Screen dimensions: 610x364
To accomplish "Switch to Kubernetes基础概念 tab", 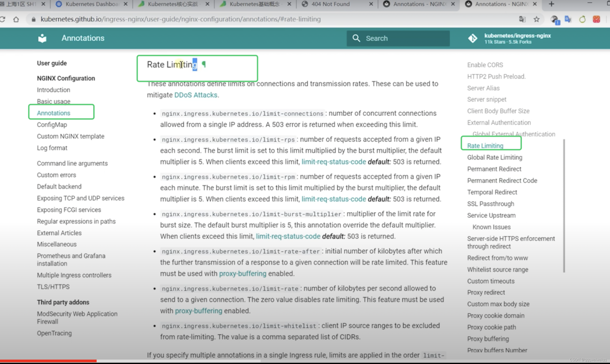I will pyautogui.click(x=255, y=4).
